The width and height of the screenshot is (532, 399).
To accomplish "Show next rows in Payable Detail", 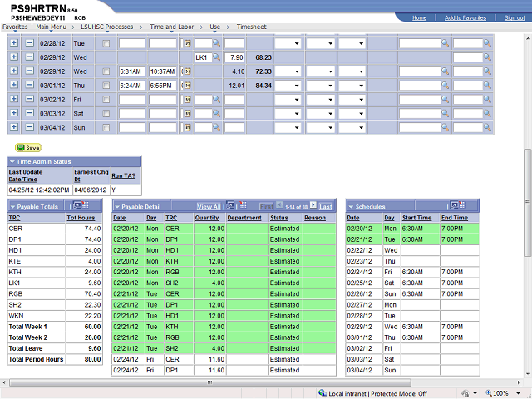I will 313,205.
